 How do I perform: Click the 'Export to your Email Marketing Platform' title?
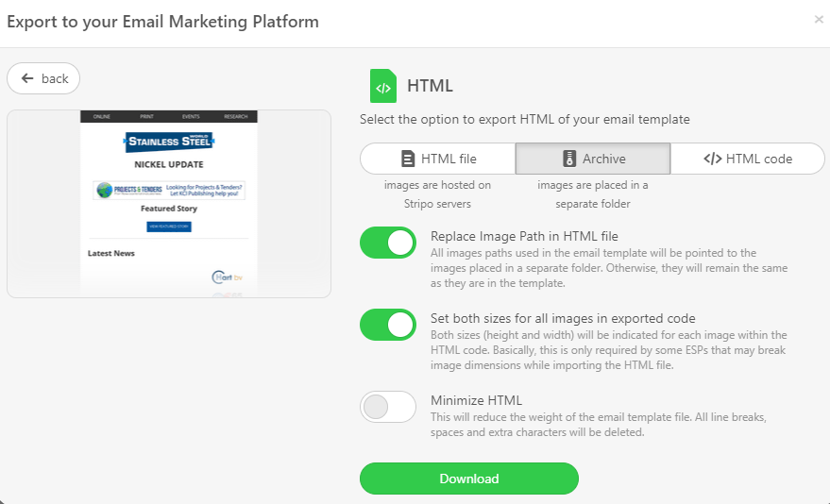[x=162, y=22]
